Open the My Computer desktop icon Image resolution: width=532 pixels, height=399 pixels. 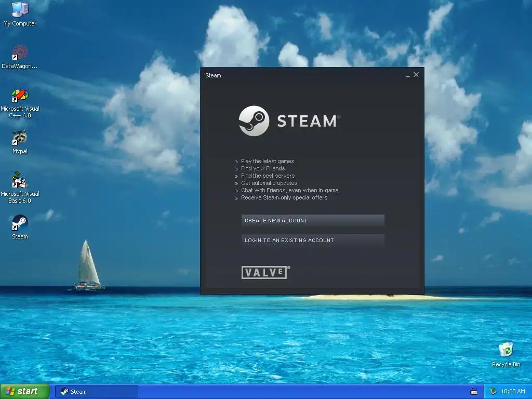click(20, 14)
